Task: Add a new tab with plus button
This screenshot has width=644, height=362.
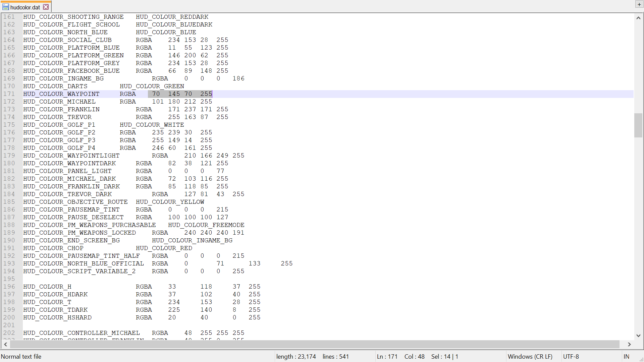Action: [639, 4]
